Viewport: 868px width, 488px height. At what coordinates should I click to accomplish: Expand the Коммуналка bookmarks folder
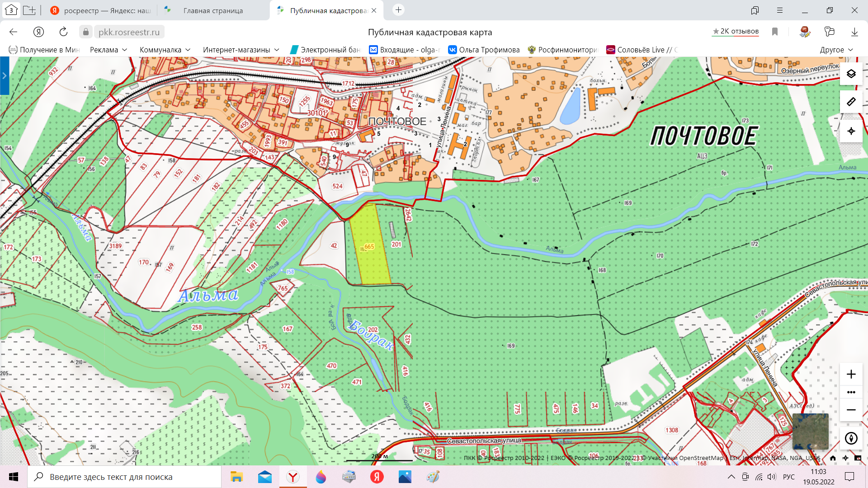pyautogui.click(x=165, y=50)
